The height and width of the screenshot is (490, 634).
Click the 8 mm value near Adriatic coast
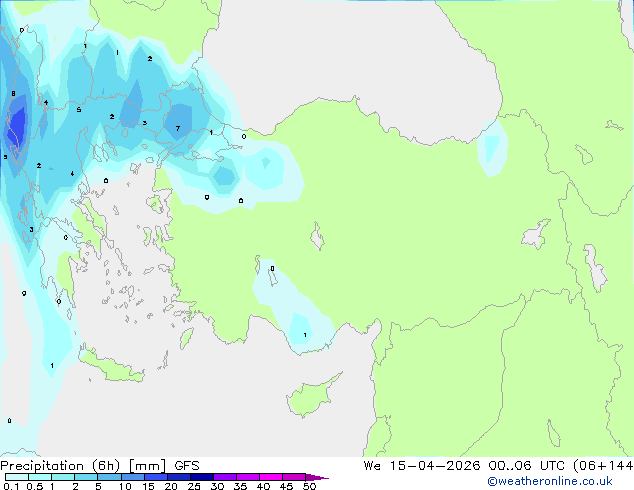click(13, 94)
